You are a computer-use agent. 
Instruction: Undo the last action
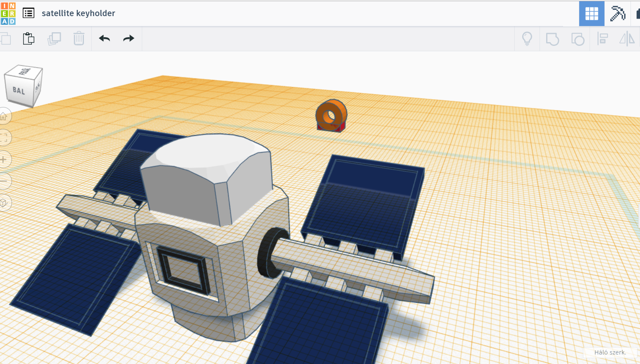[x=105, y=38]
